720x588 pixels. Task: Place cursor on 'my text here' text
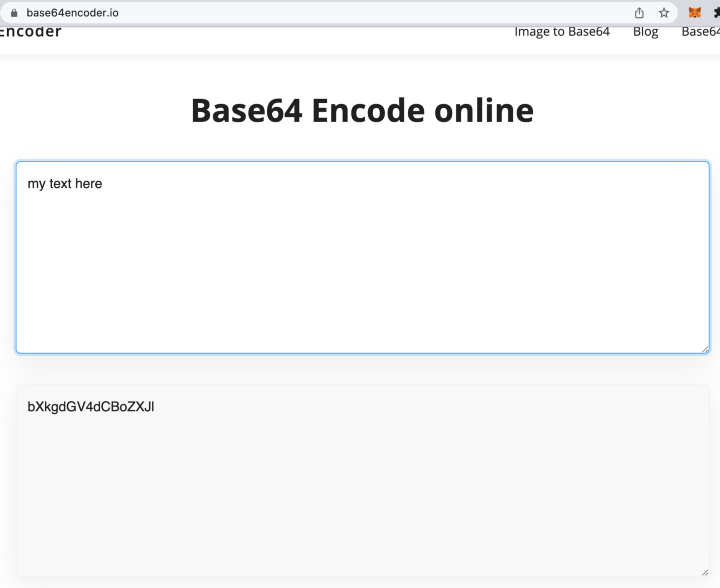[65, 184]
